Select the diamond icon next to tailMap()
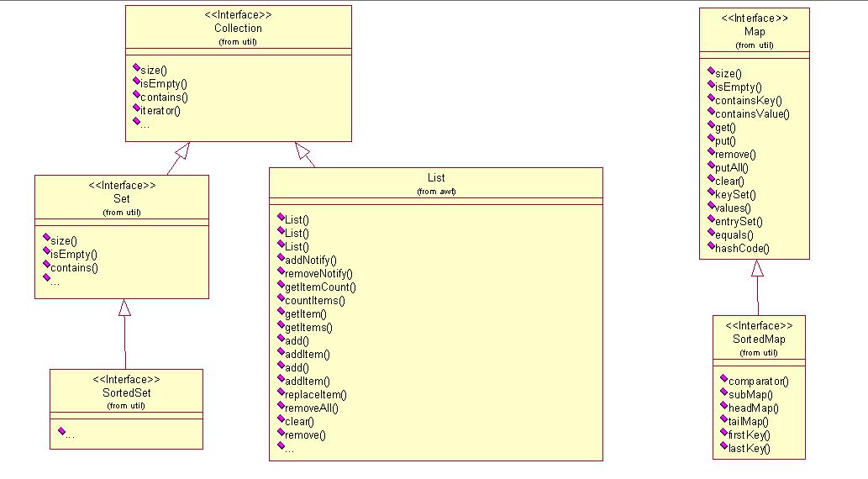The image size is (868, 479). pyautogui.click(x=723, y=418)
